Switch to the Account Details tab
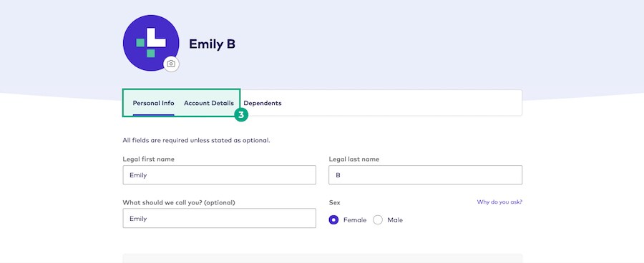 point(209,104)
